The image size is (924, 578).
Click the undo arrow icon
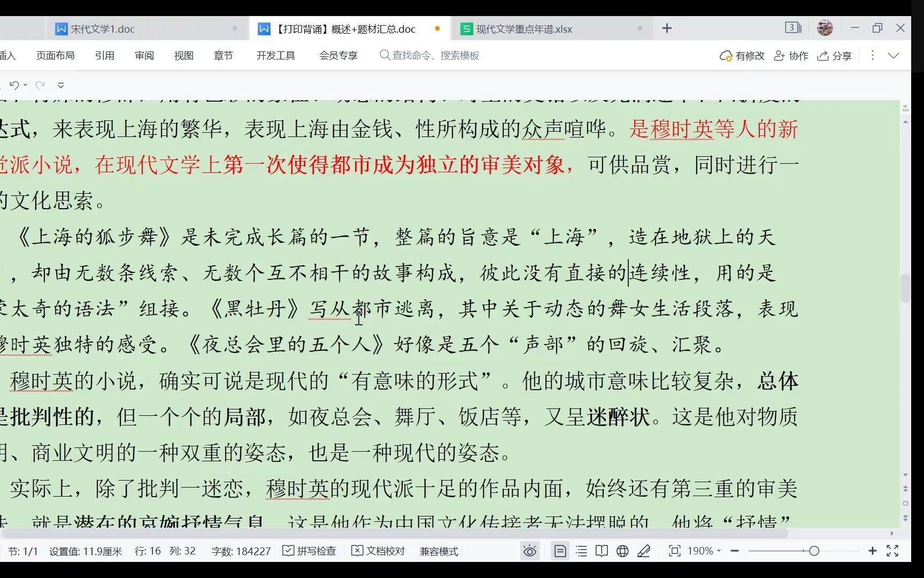click(x=14, y=85)
